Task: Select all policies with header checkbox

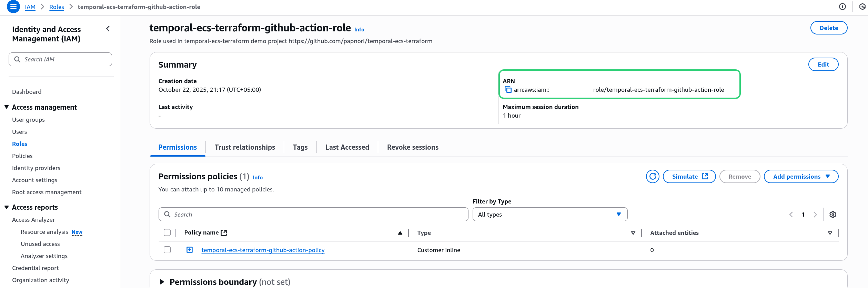Action: pyautogui.click(x=167, y=233)
